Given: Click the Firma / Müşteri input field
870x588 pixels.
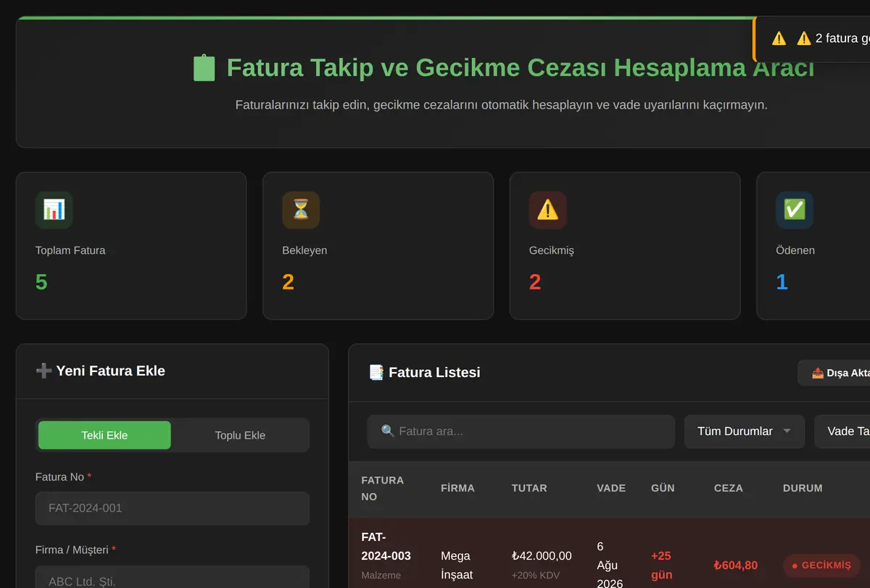Looking at the screenshot, I should [x=173, y=577].
